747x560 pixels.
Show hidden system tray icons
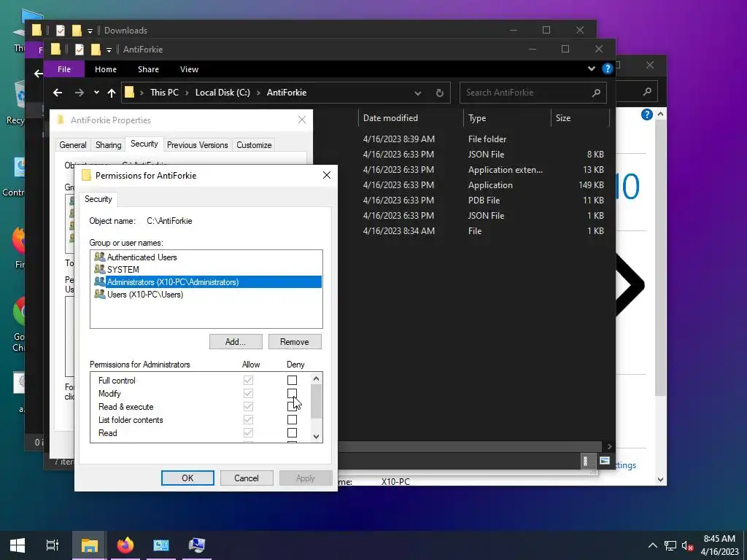[653, 545]
